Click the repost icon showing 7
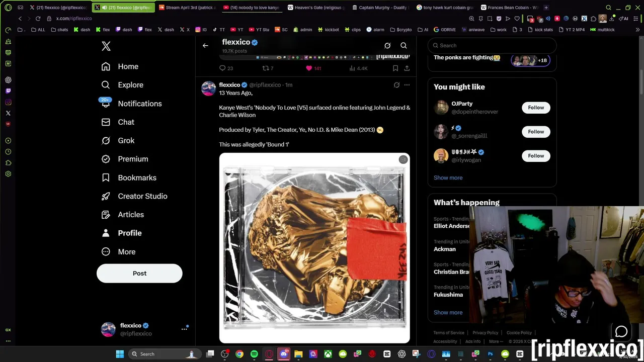644x362 pixels. pos(266,68)
